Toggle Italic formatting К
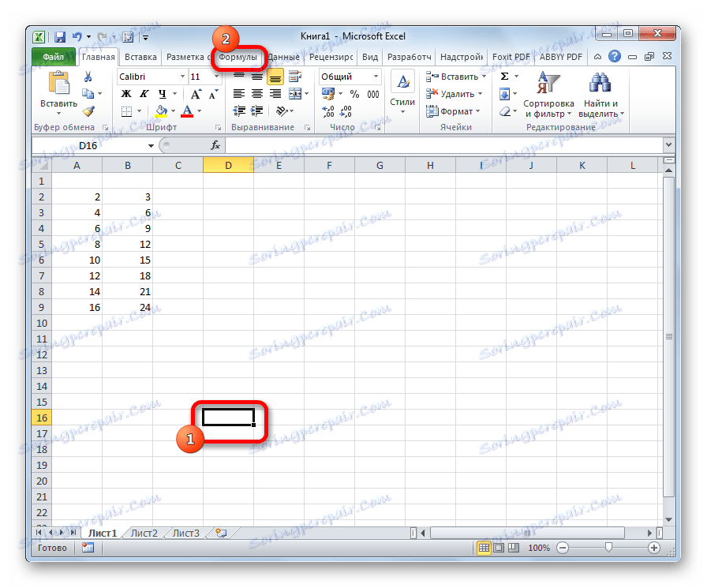 tap(144, 94)
